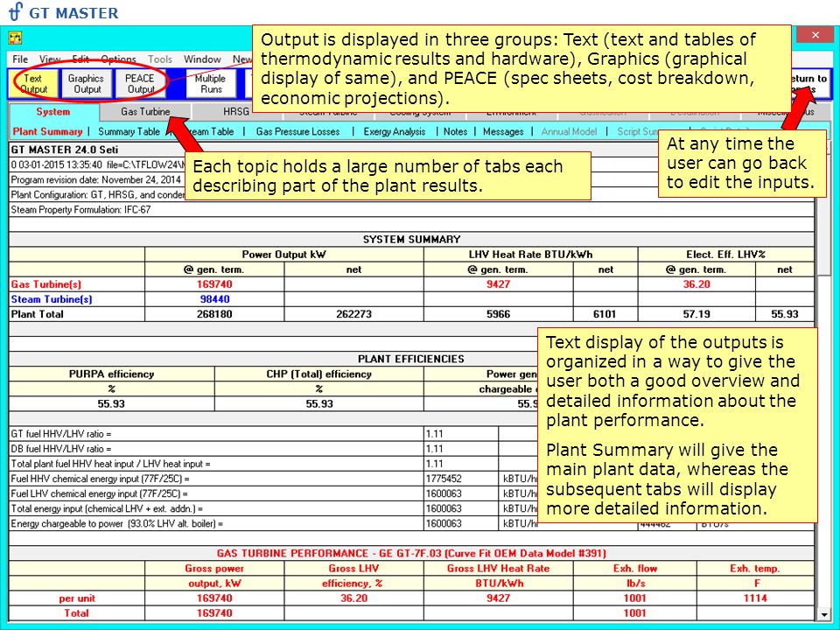Screen dimensions: 840x630
Task: Select the Summary Table sub-tab
Action: [129, 131]
